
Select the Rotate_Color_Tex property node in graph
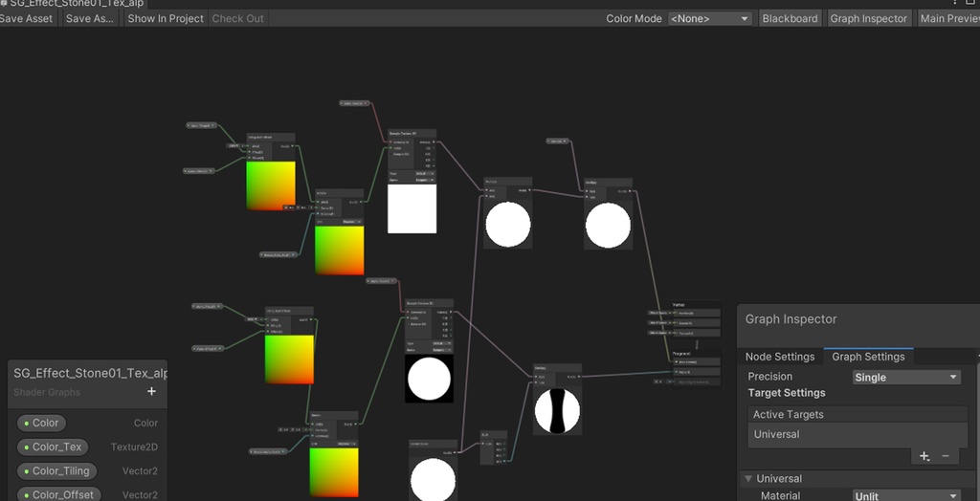point(278,255)
